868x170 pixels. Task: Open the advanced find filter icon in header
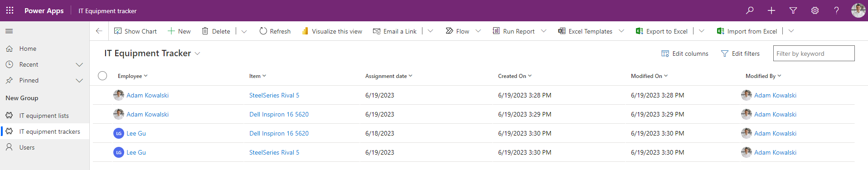pyautogui.click(x=793, y=10)
